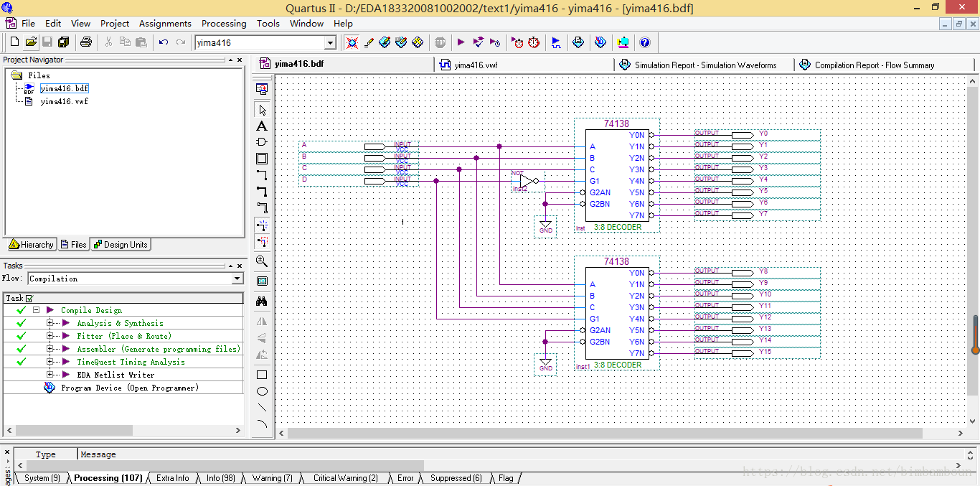
Task: Create a new file with toolbar icon
Action: 14,42
